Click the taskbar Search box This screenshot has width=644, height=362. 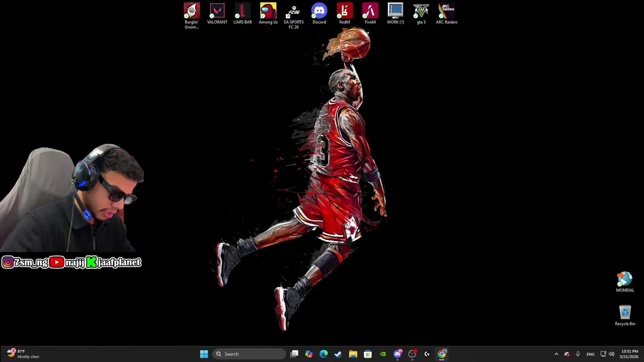pyautogui.click(x=249, y=354)
